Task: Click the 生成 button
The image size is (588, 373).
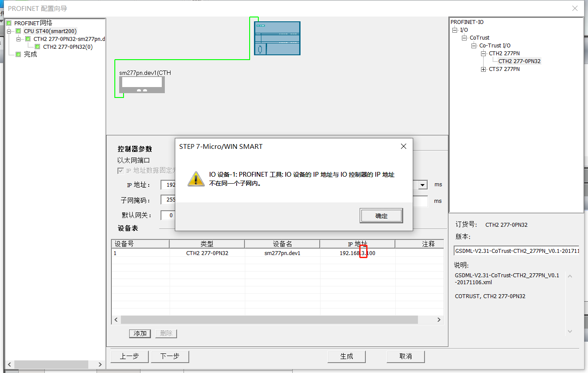Action: pyautogui.click(x=347, y=356)
